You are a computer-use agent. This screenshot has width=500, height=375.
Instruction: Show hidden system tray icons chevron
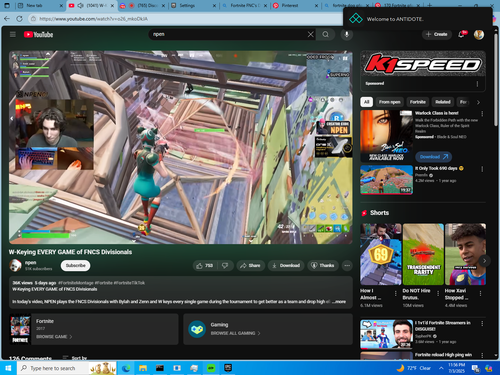[x=441, y=368]
